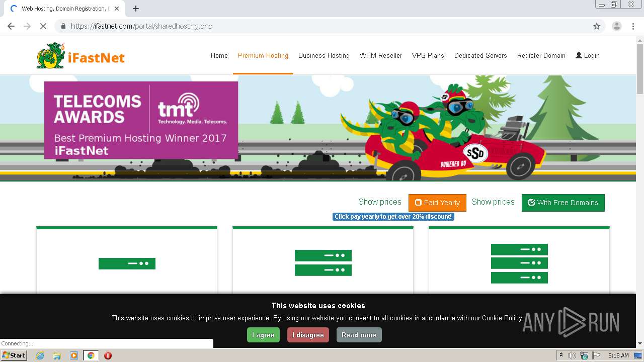This screenshot has height=362, width=644.
Task: Show hidden tray icons arrow
Action: 561,355
